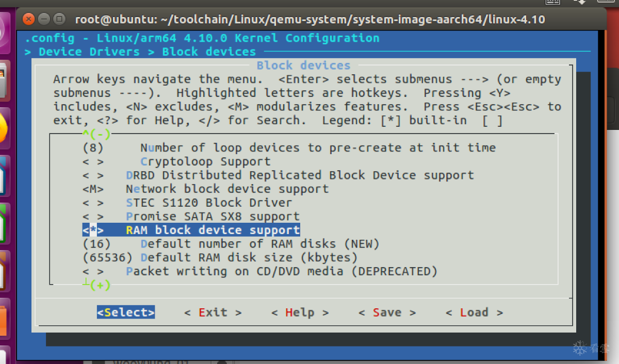This screenshot has height=364, width=619.
Task: Minimize the terminal window
Action: 44,20
